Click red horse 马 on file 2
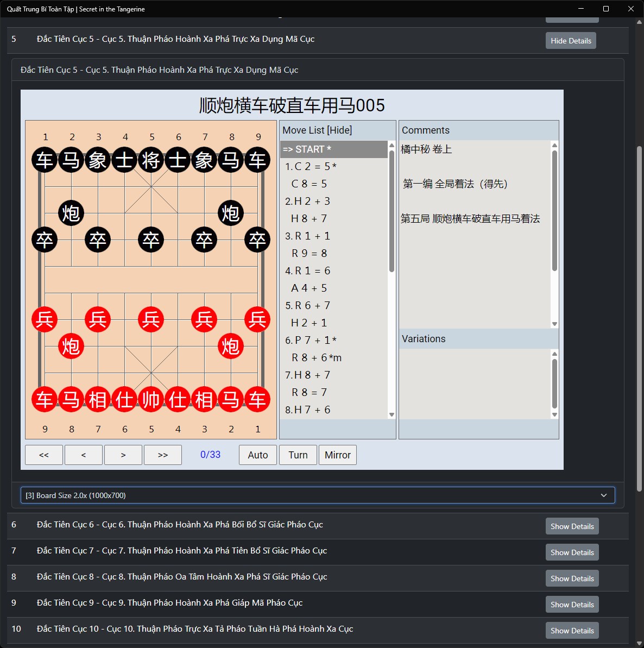The image size is (644, 648). pos(231,399)
